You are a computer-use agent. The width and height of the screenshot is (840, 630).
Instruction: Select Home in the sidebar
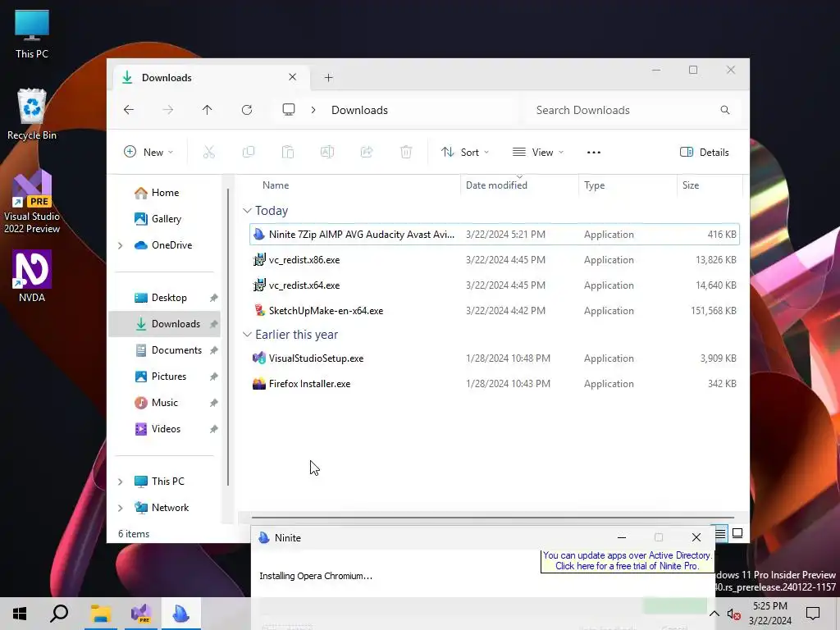[164, 192]
